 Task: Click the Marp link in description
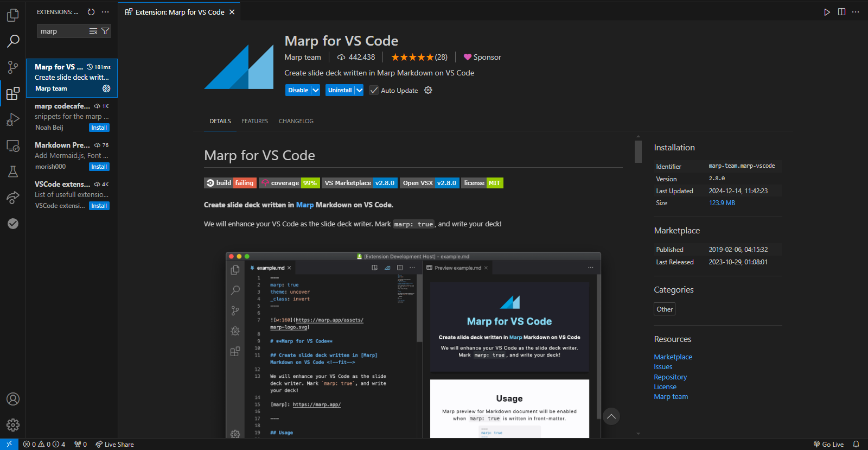point(305,205)
